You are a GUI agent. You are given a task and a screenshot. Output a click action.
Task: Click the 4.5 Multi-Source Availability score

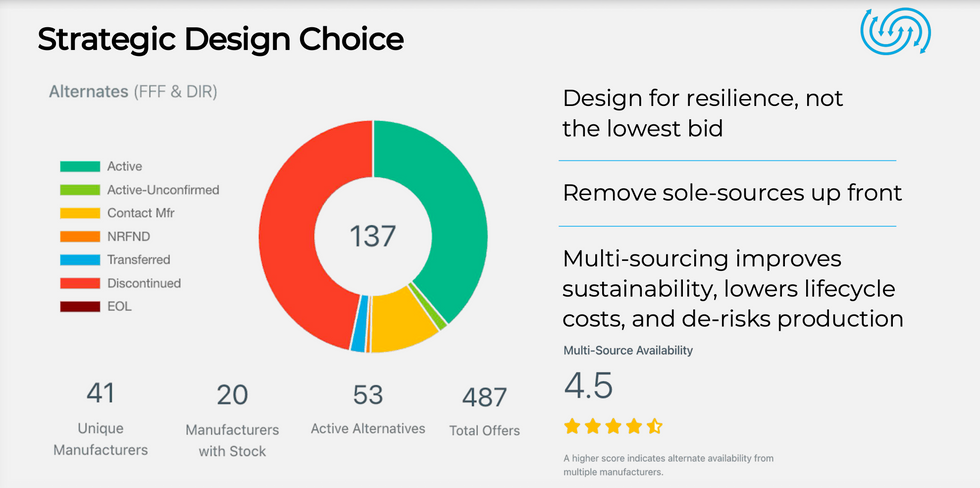(x=589, y=386)
